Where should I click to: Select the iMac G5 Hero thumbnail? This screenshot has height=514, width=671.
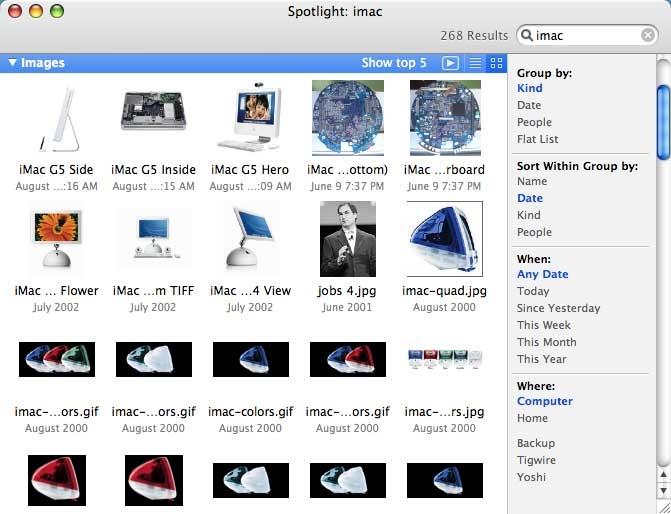tap(250, 116)
